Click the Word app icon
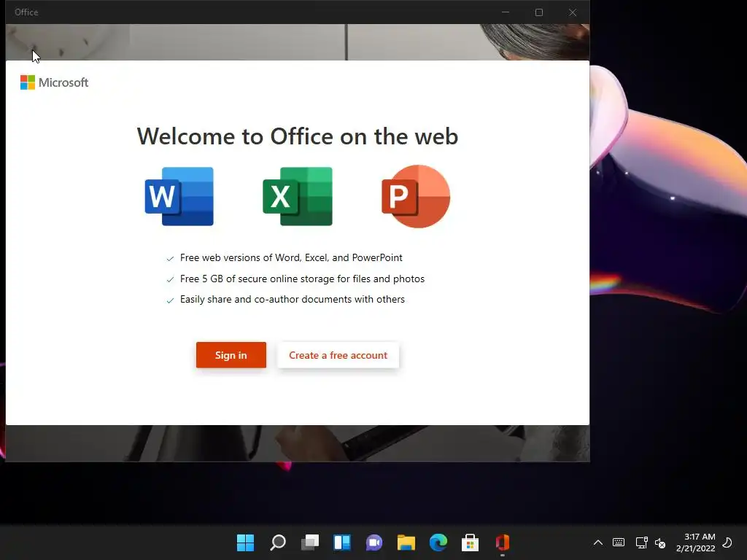This screenshot has width=747, height=560. click(x=179, y=196)
